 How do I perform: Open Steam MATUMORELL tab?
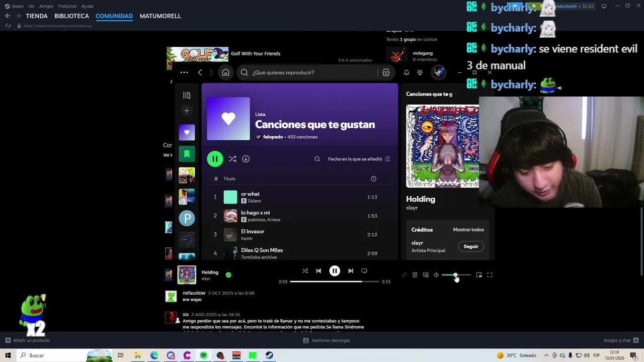coord(160,16)
